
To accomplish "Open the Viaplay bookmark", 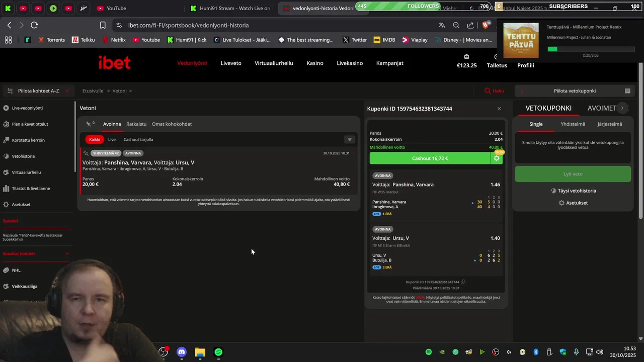I will click(415, 40).
